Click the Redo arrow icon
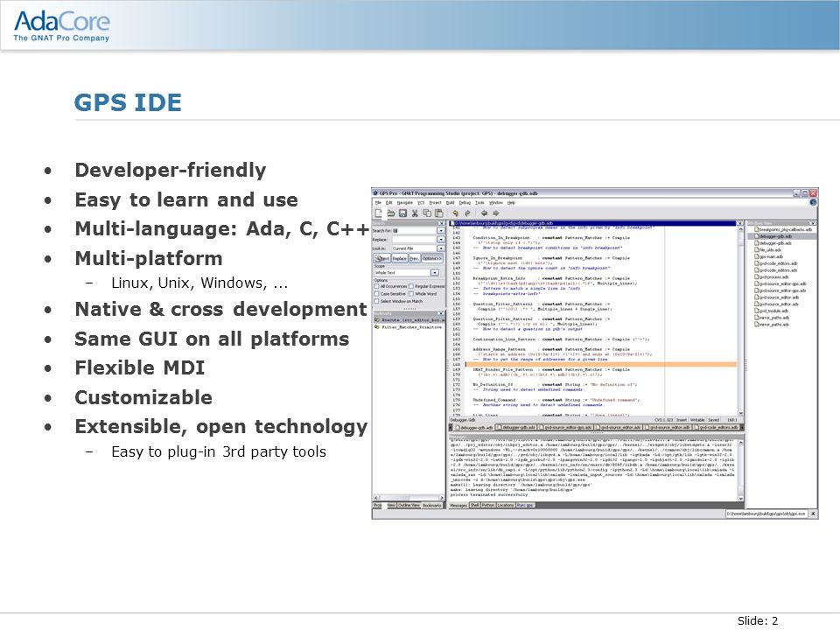 pos(467,213)
